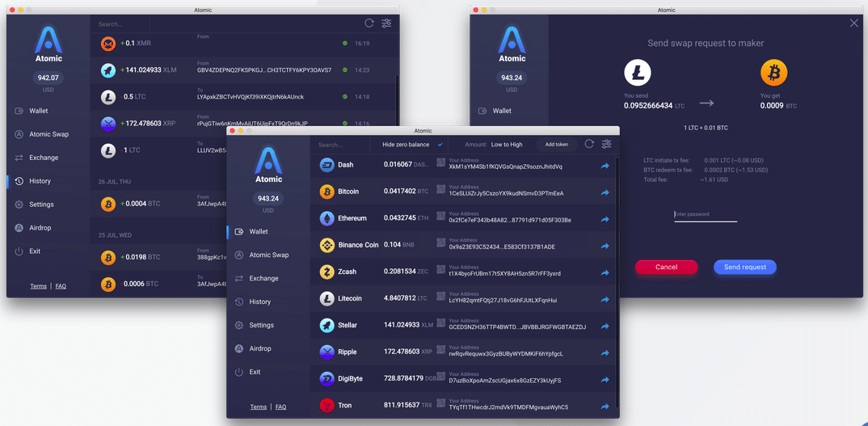This screenshot has width=868, height=426.
Task: Click Monero icon in History list
Action: [x=108, y=43]
